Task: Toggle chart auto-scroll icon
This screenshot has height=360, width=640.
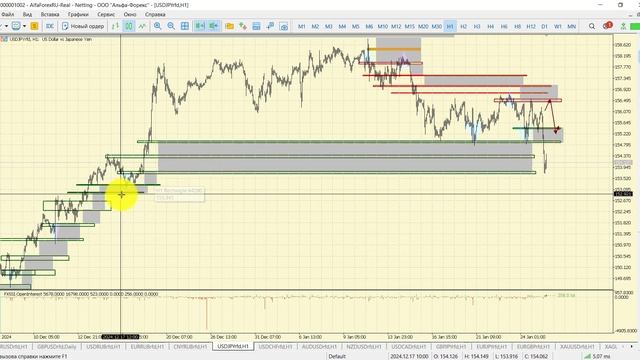Action: pyautogui.click(x=200, y=26)
